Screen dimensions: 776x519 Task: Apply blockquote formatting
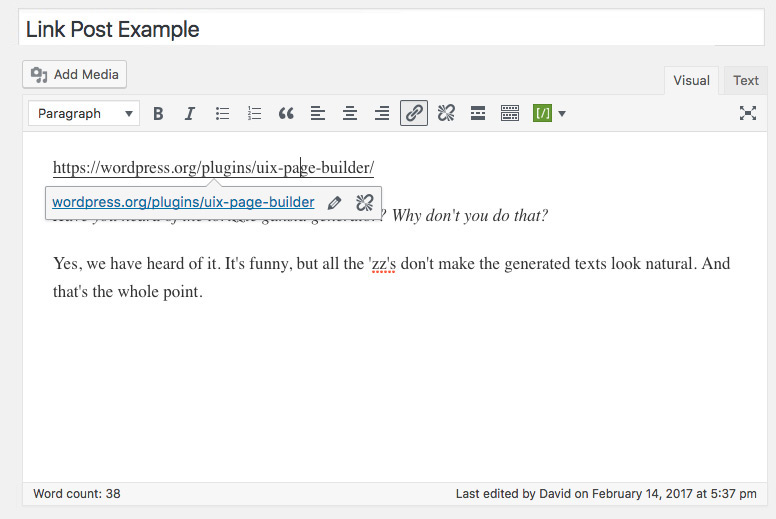tap(286, 114)
